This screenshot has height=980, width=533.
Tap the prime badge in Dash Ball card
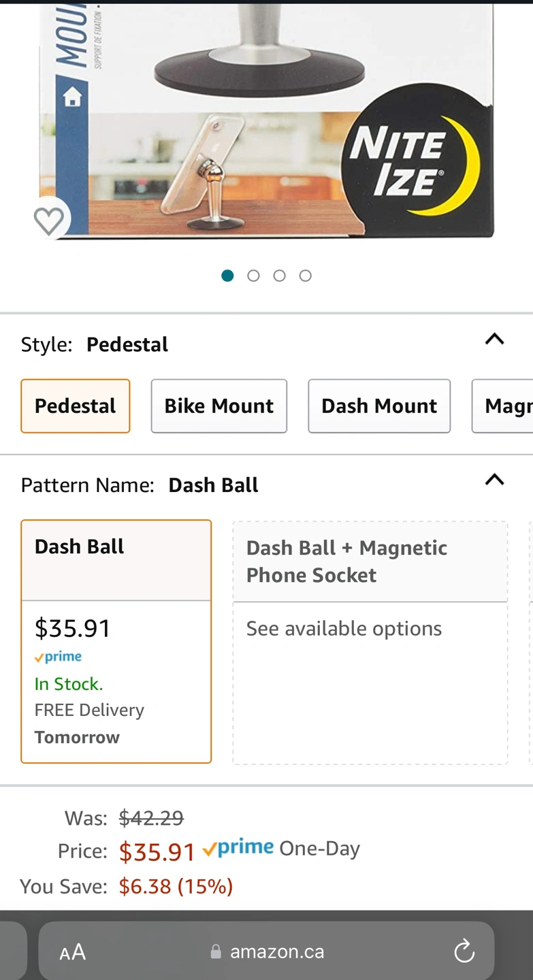coord(59,657)
